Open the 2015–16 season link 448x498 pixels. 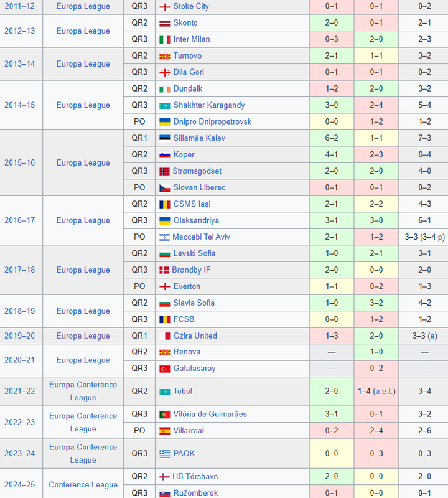point(20,163)
